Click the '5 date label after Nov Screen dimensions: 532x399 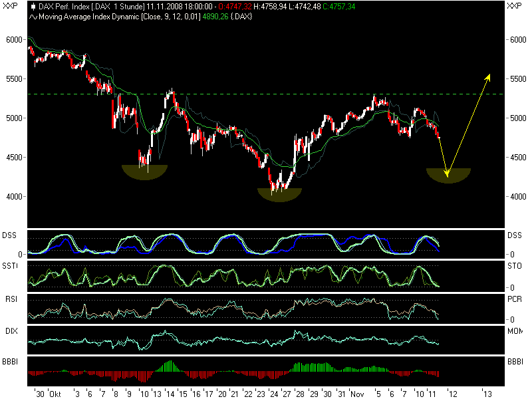378,394
